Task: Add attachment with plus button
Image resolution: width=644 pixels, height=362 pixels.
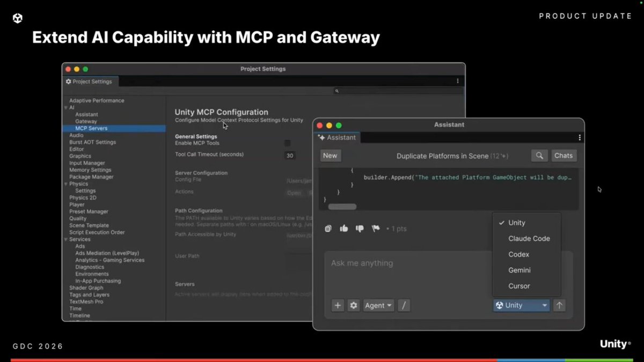Action: pos(338,305)
